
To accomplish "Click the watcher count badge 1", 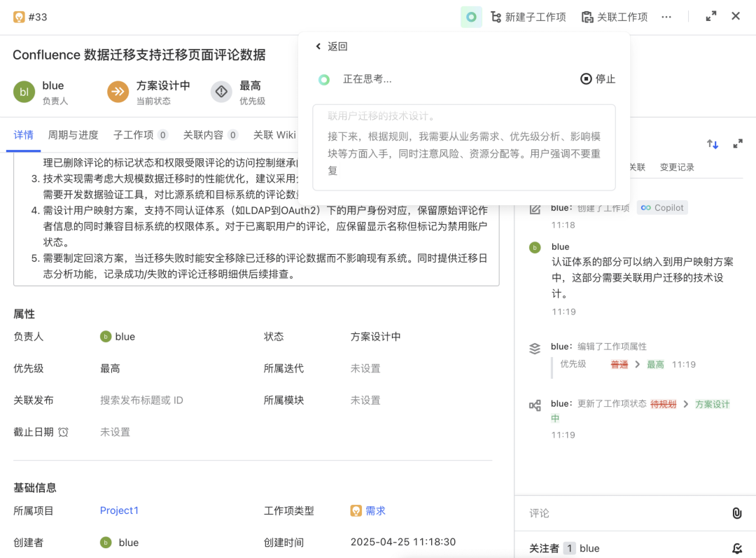I will pyautogui.click(x=569, y=548).
